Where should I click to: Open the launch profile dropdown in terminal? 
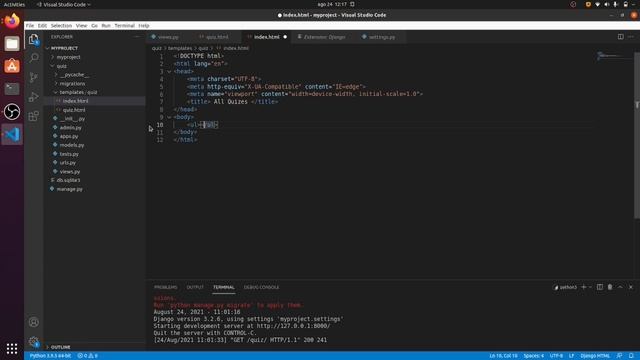[x=590, y=287]
